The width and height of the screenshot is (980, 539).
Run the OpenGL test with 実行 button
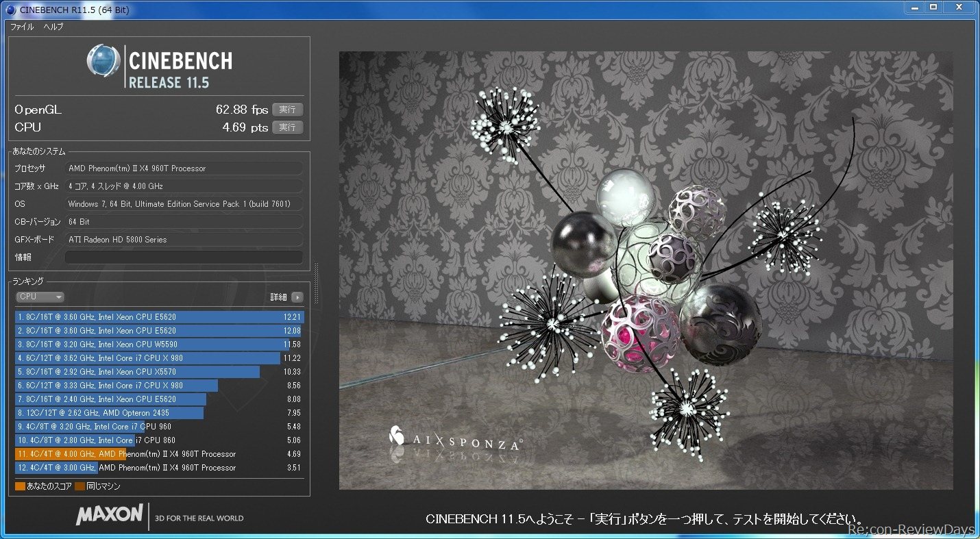(287, 110)
